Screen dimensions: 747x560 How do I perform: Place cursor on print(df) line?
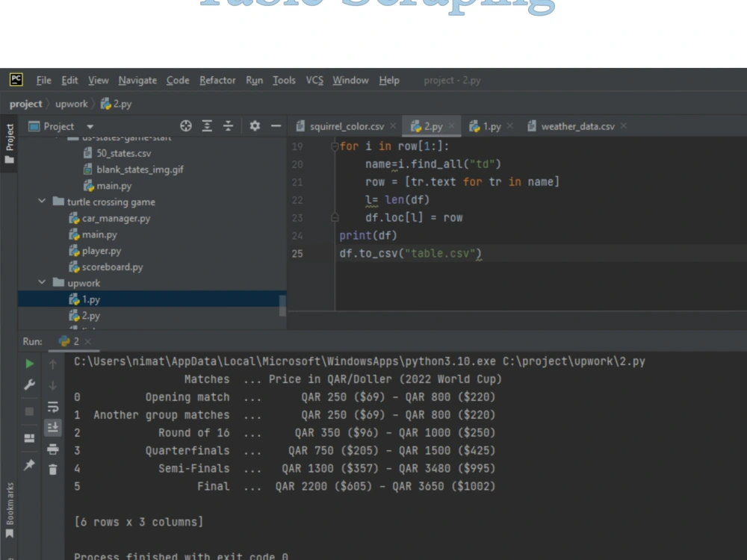tap(368, 236)
